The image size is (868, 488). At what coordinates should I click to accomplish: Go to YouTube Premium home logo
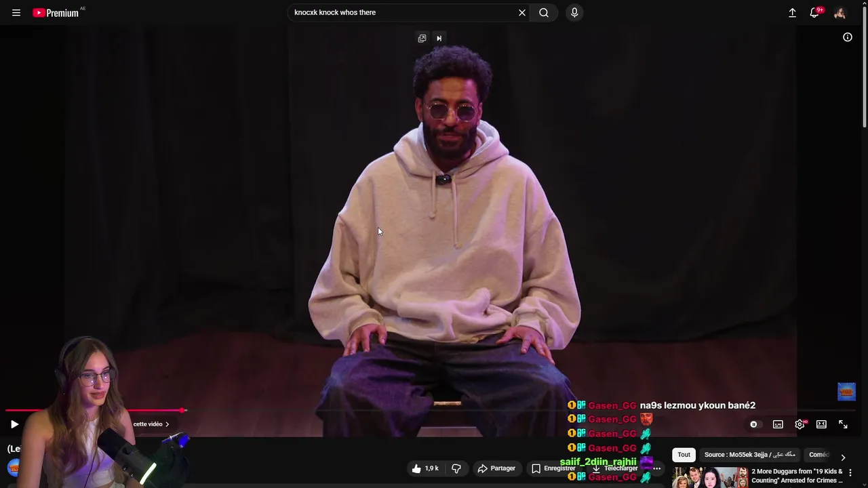click(56, 13)
